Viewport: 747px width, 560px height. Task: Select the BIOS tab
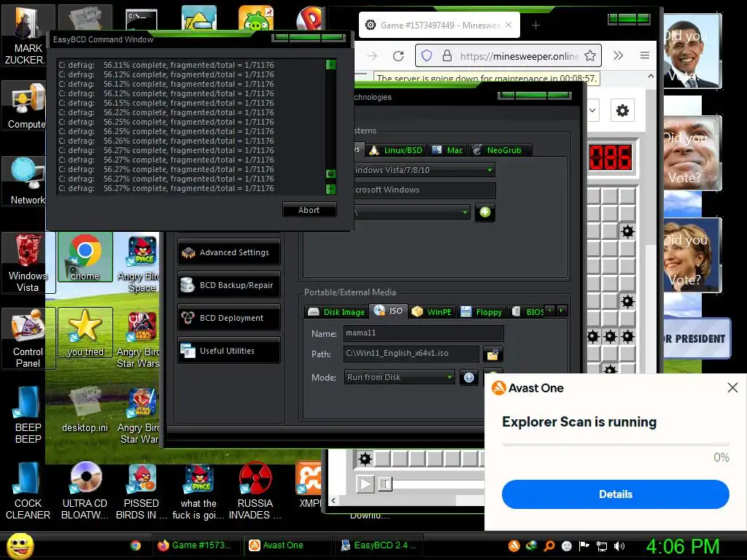528,312
